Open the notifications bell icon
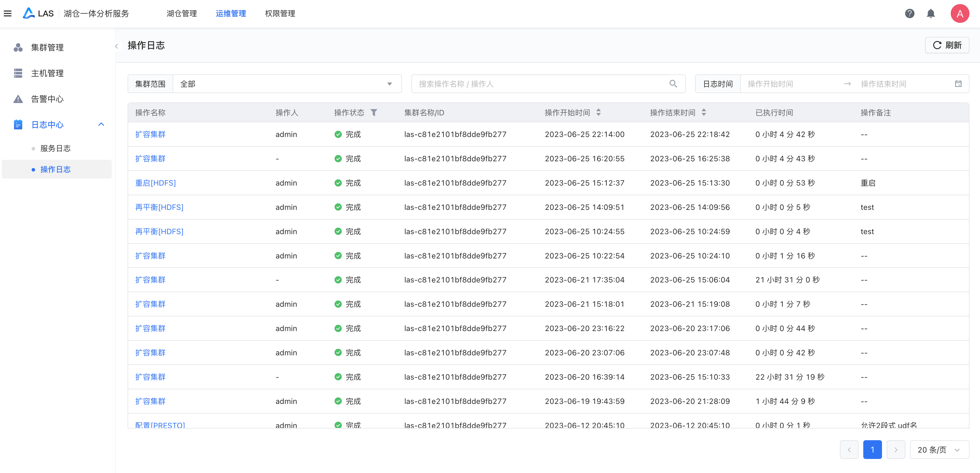 coord(931,14)
